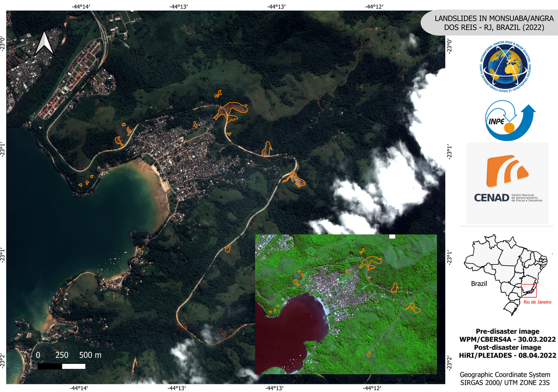558x392 pixels.
Task: Select the largest orange landslide outline north of town
Action: [231, 110]
